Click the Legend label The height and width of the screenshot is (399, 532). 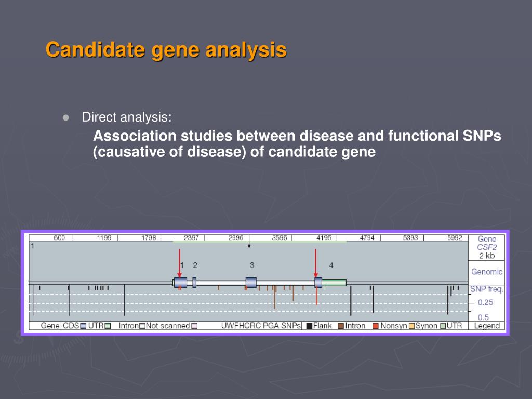click(x=487, y=326)
